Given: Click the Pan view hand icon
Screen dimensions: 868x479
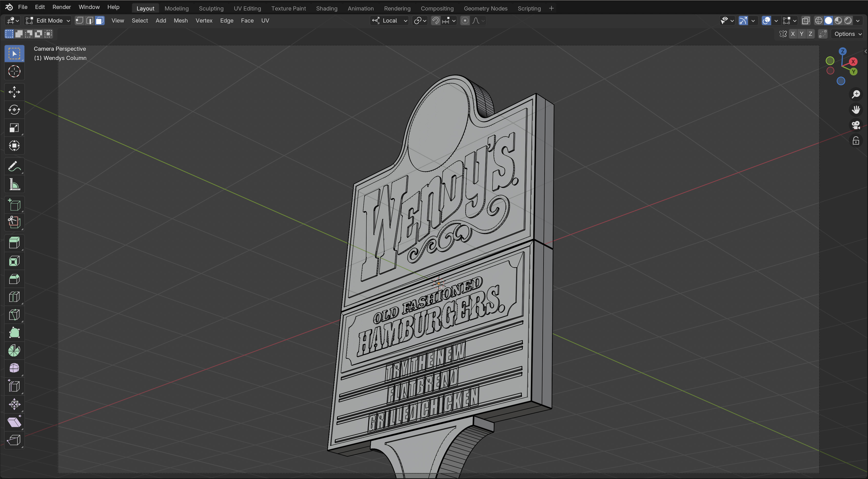Looking at the screenshot, I should [856, 110].
